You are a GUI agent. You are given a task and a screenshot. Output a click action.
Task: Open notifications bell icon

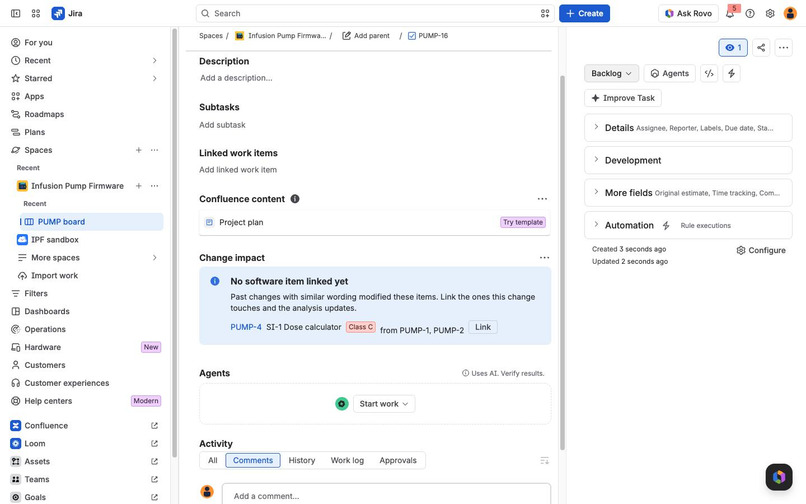click(730, 13)
